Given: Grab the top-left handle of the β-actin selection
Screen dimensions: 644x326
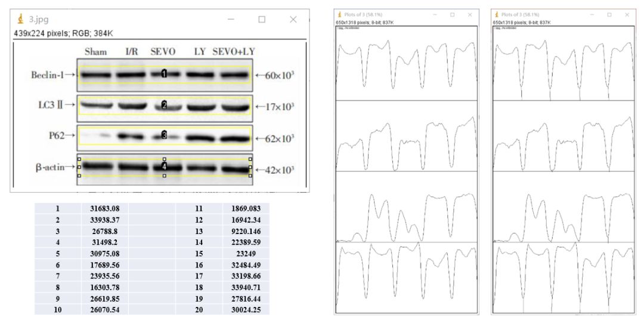Looking at the screenshot, I should 79,158.
